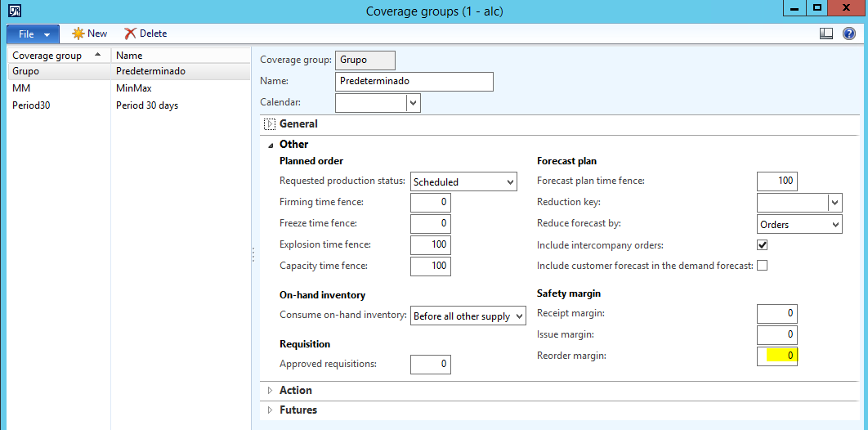Open Help with the question mark icon

coord(848,34)
